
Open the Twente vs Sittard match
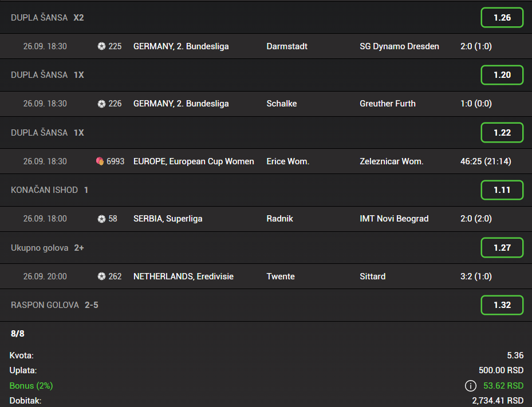point(266,276)
